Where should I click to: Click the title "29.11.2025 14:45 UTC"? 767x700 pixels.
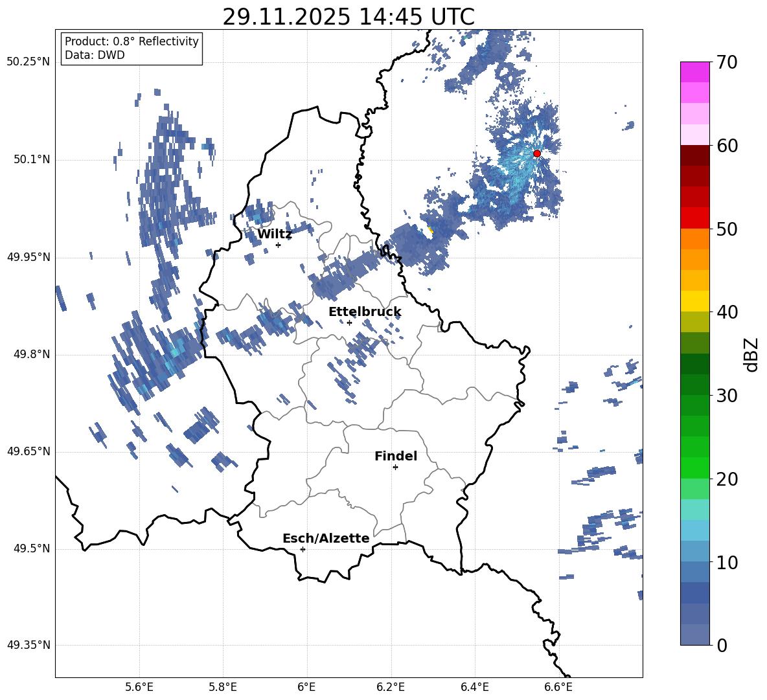349,17
